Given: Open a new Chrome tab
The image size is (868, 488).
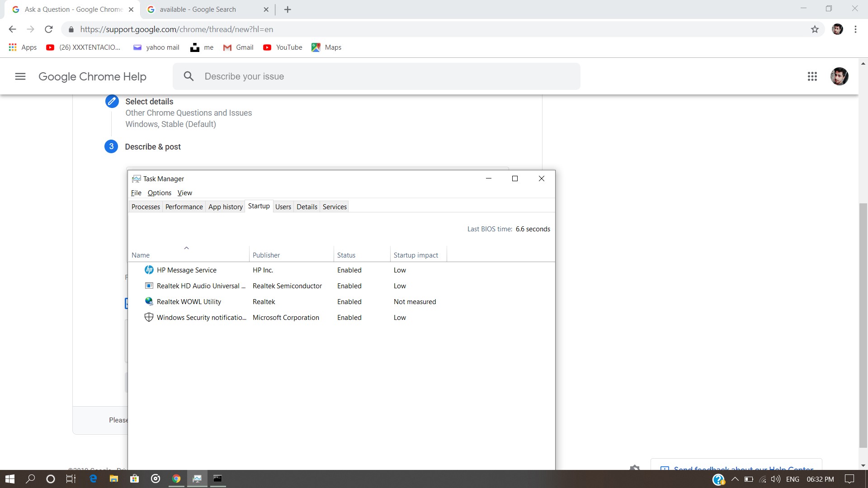Looking at the screenshot, I should pos(288,9).
